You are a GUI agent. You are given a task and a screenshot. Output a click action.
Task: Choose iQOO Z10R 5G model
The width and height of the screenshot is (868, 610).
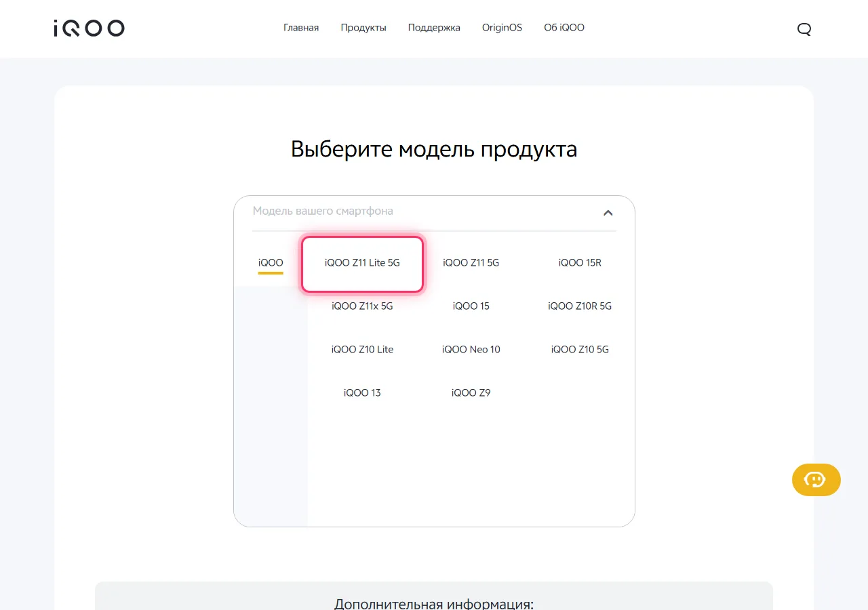580,306
